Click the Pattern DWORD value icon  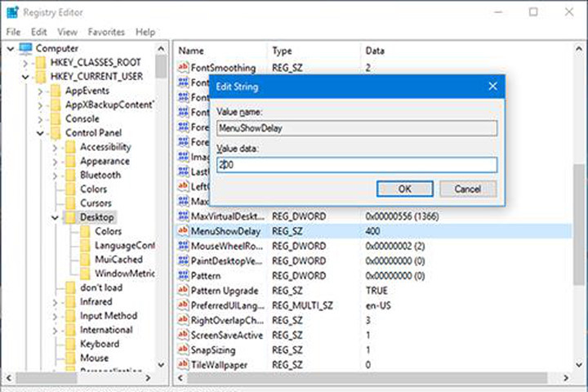(x=183, y=276)
